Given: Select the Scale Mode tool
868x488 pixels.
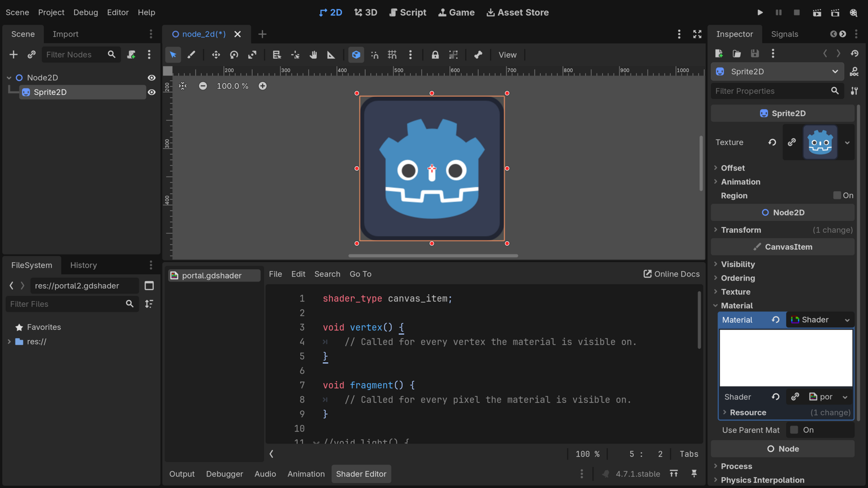Looking at the screenshot, I should [252, 55].
